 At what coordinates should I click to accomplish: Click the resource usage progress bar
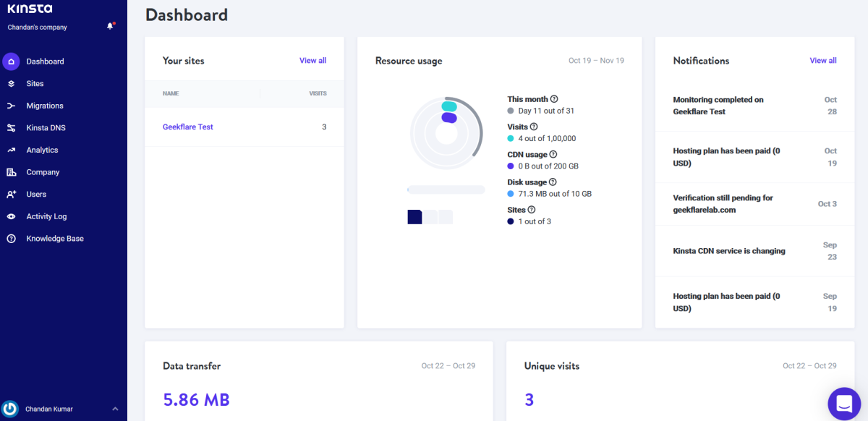(x=446, y=189)
